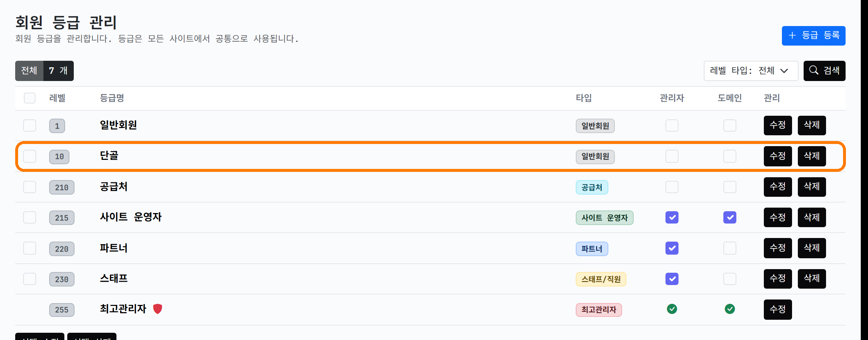The height and width of the screenshot is (340, 868).
Task: Click the green admin checkmark for 최고관리자
Action: coord(672,309)
